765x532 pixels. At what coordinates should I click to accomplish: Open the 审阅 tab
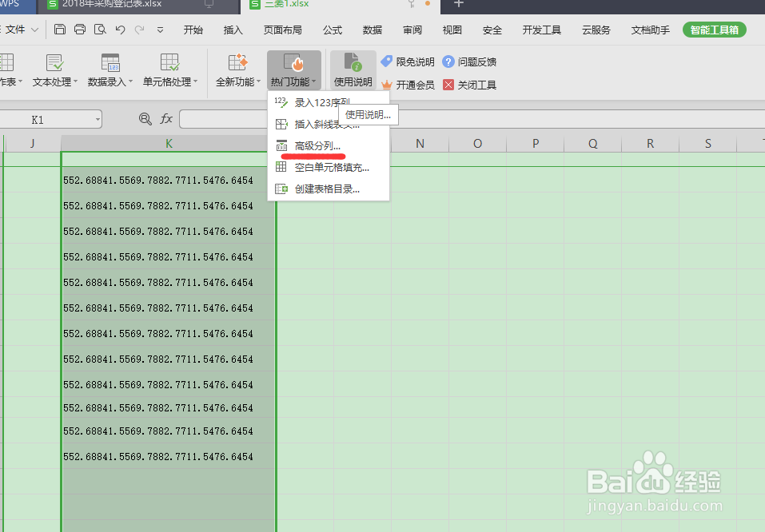click(x=412, y=30)
